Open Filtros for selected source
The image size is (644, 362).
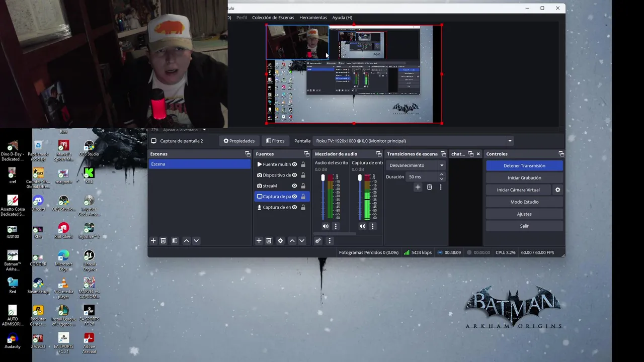[x=275, y=141]
